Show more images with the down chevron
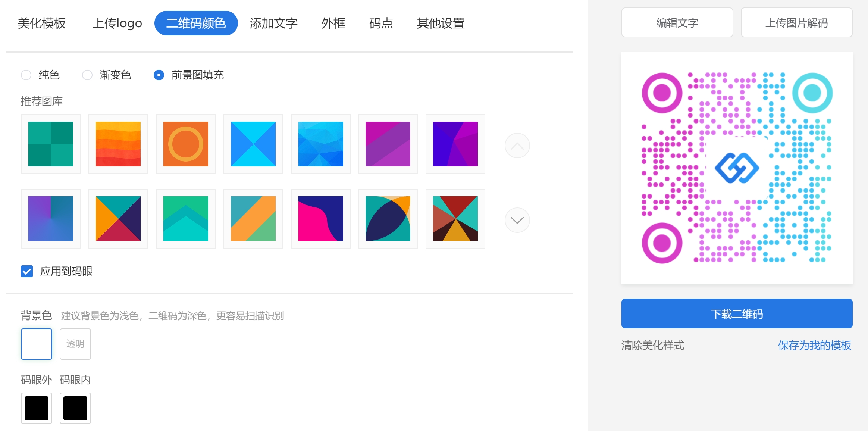The image size is (868, 431). 517,220
